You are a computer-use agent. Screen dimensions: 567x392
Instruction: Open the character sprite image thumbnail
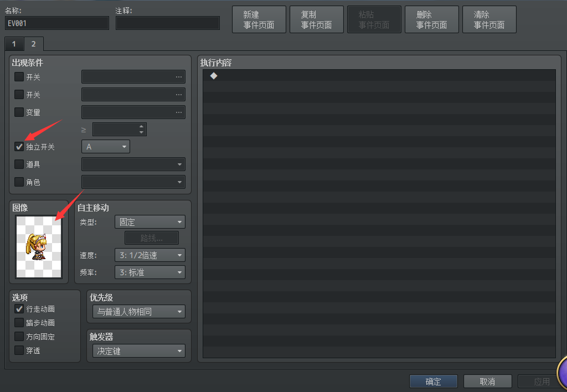click(39, 246)
